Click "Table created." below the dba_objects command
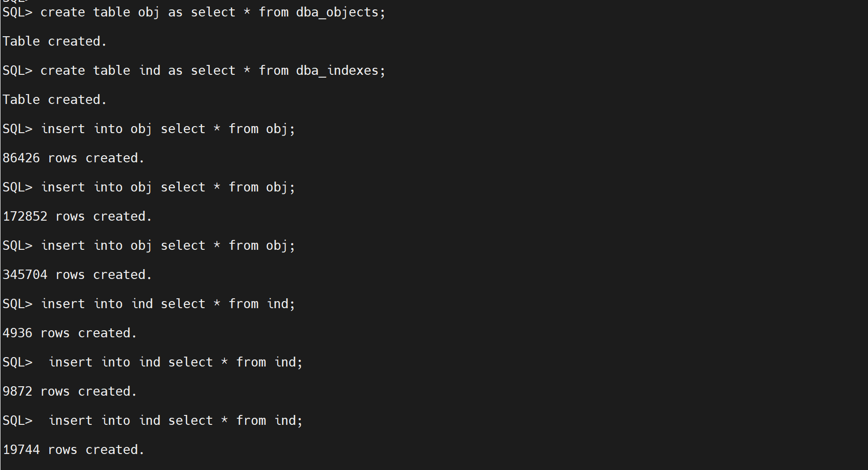The image size is (868, 470). pos(54,42)
